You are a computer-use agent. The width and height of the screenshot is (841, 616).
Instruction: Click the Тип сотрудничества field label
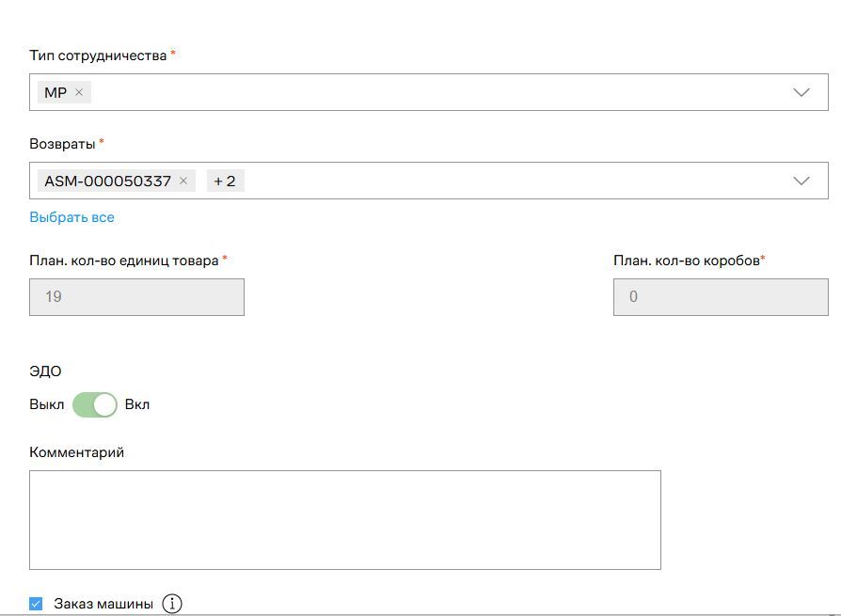98,55
